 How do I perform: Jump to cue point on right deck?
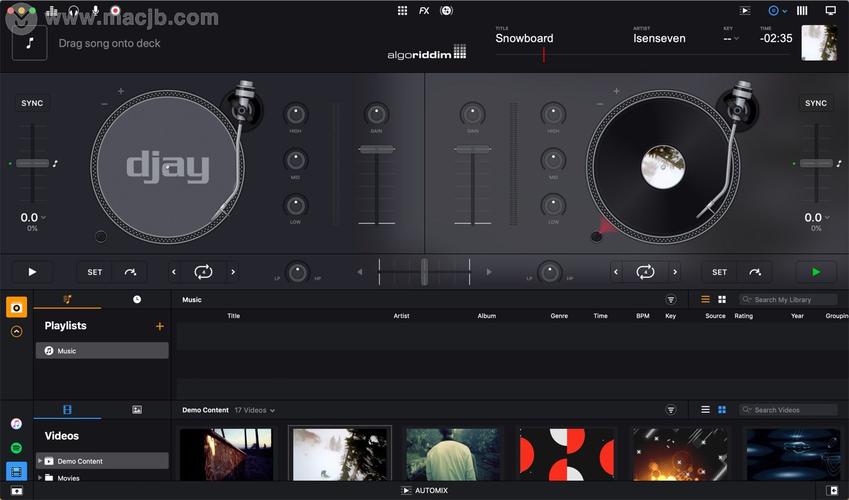754,272
